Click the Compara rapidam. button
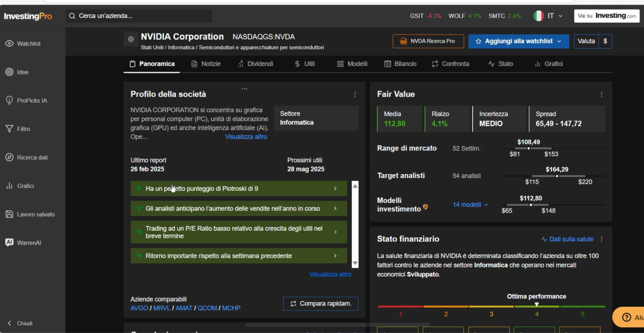 point(321,304)
